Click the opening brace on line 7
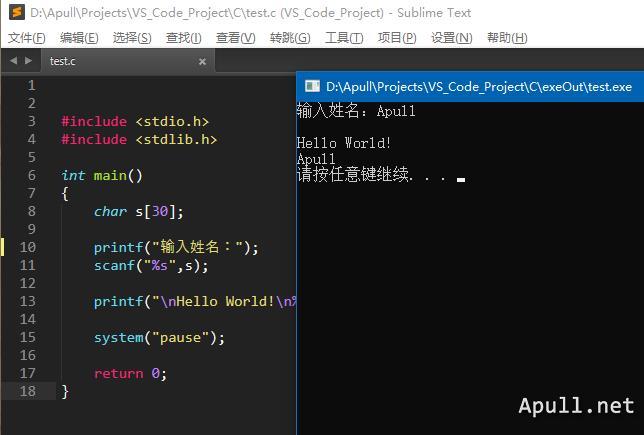The height and width of the screenshot is (435, 644). click(x=65, y=193)
